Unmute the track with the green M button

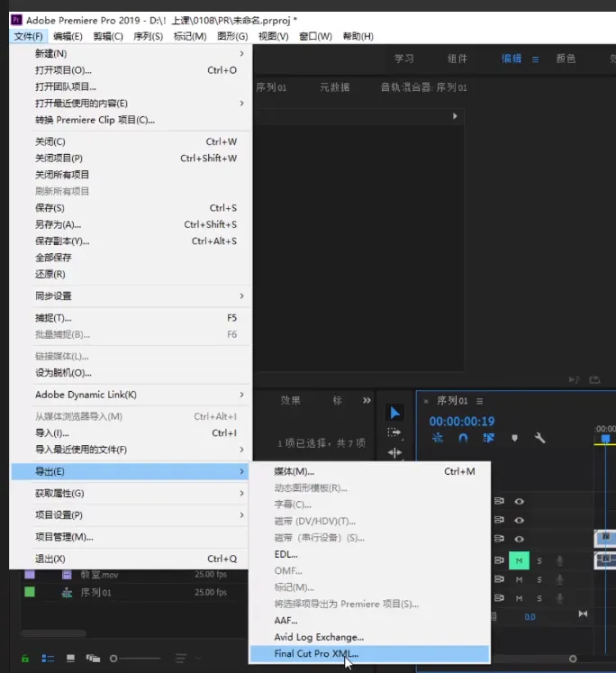pos(519,560)
